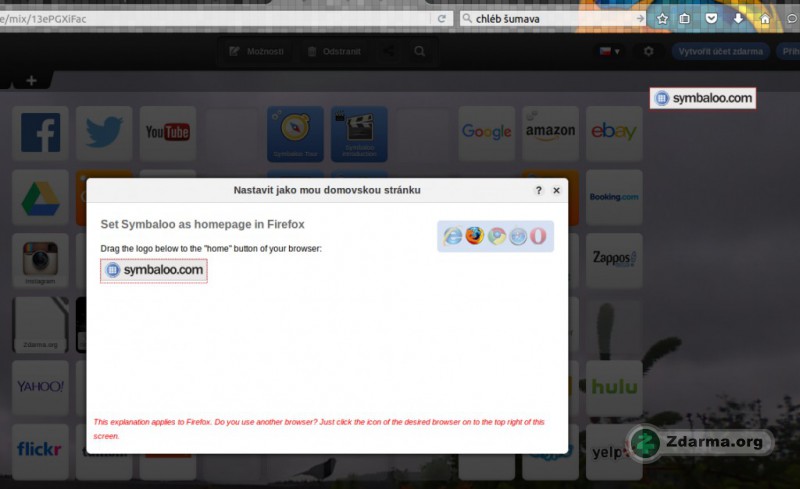Choose Firefox icon in dialog
800x489 pixels.
(474, 236)
